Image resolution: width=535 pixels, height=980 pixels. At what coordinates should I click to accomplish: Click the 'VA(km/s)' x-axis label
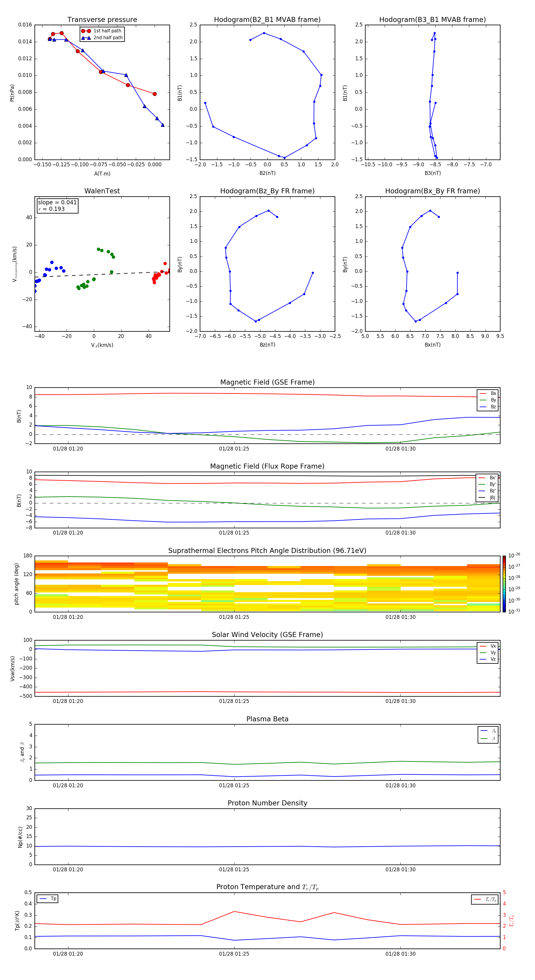102,345
